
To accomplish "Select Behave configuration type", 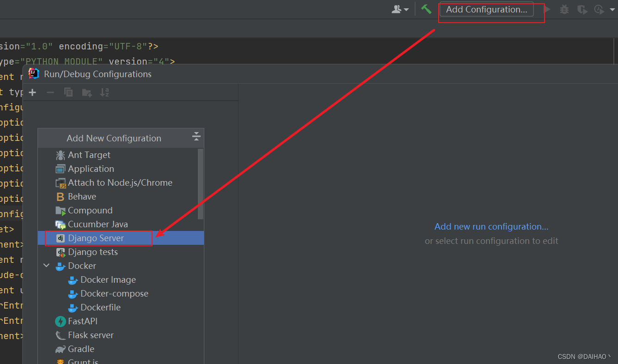I will coord(121,196).
